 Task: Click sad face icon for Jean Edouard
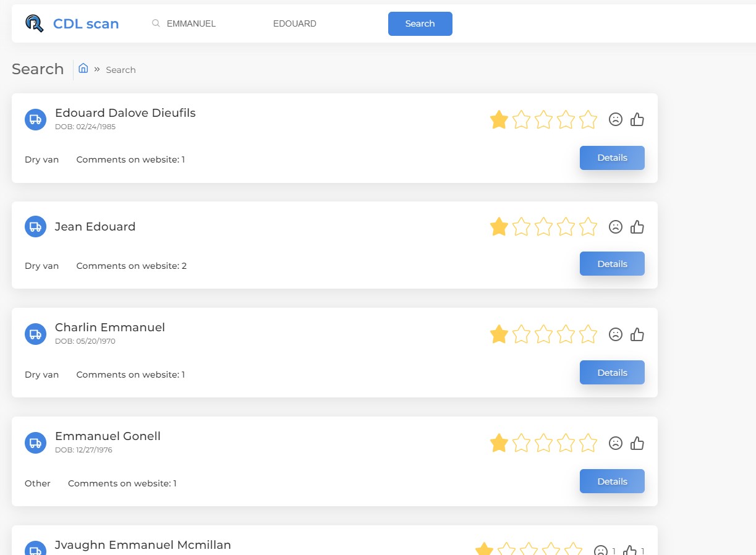click(615, 227)
